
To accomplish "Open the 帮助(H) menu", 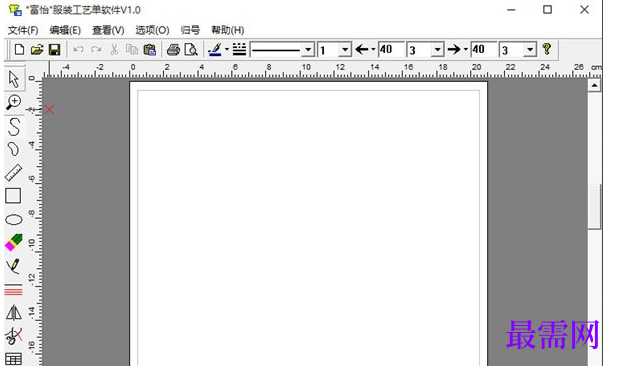I will (x=227, y=30).
